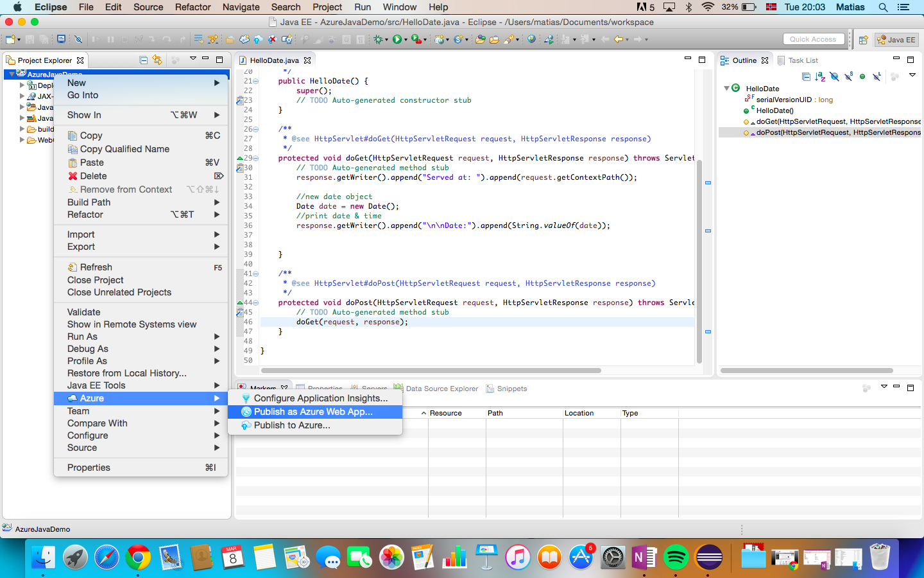Click Delete in the context menu
The height and width of the screenshot is (578, 924).
tap(141, 176)
